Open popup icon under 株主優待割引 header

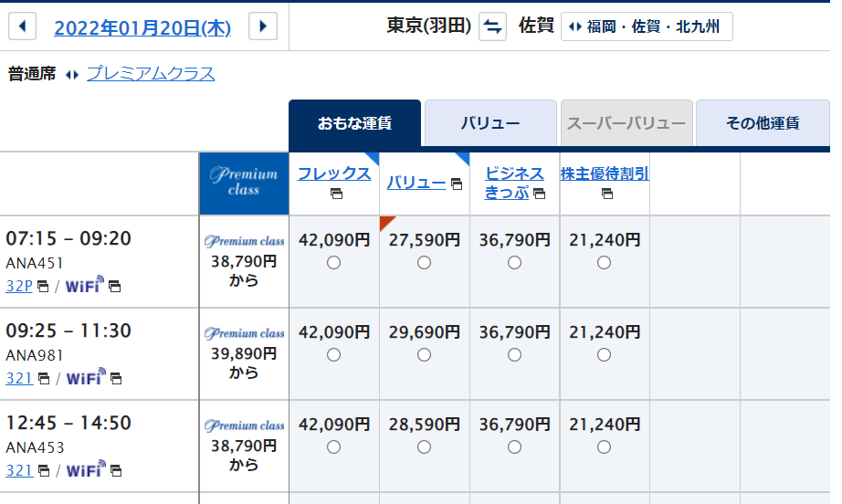606,194
